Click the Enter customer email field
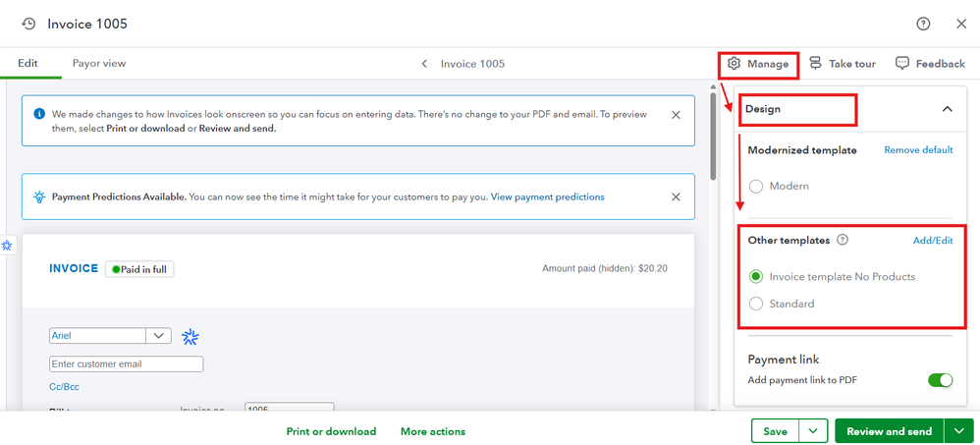 point(127,363)
